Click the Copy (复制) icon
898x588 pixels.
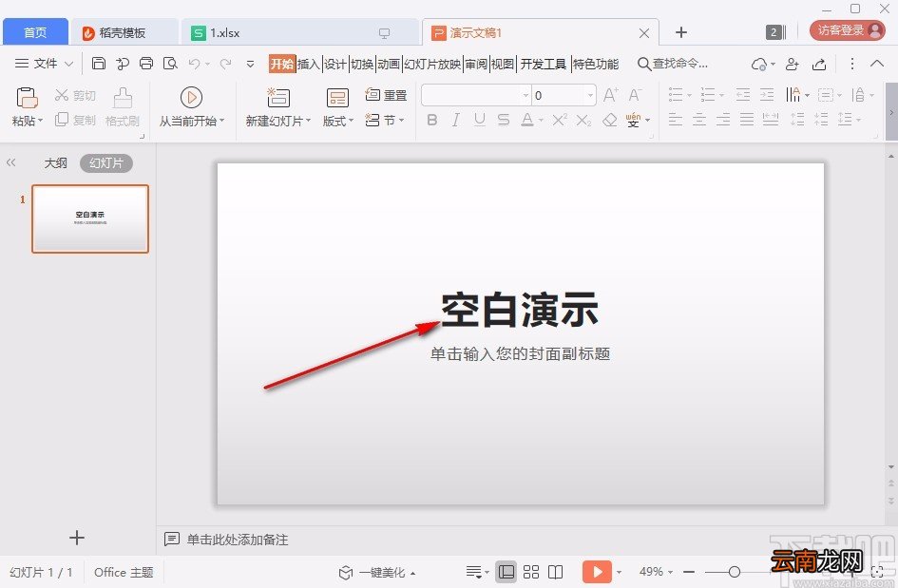[61, 119]
